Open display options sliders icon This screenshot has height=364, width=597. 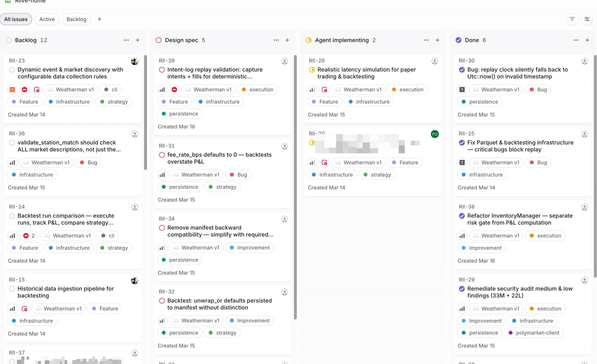pos(587,19)
